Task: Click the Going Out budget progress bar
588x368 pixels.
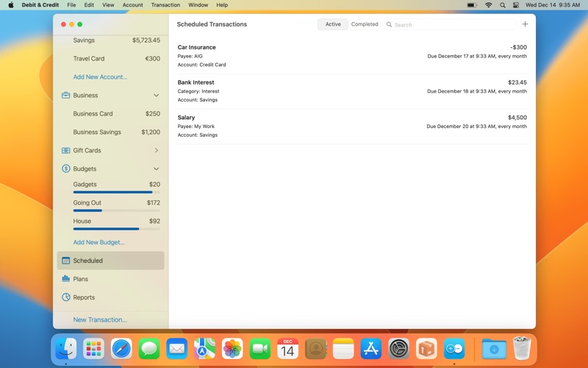Action: click(117, 210)
